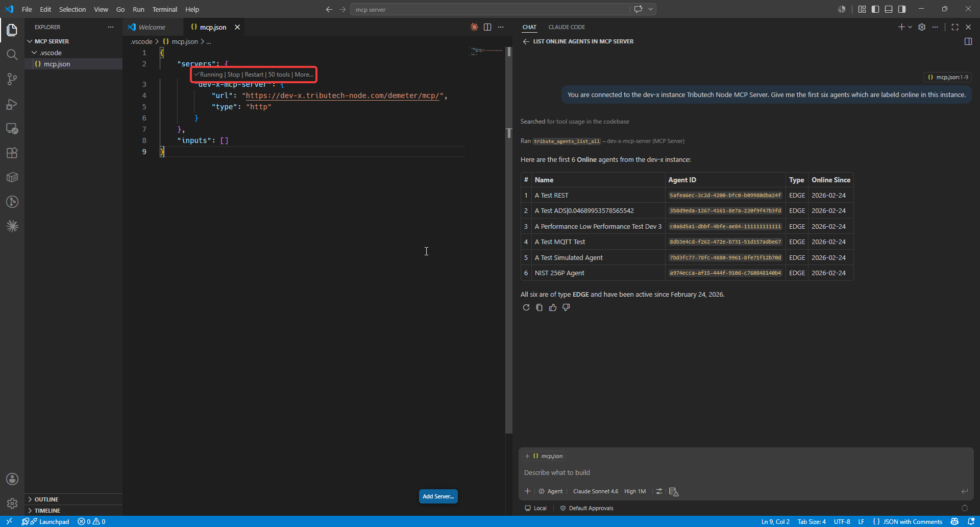Open new chat dropdown arrow
The image size is (980, 527).
click(910, 27)
